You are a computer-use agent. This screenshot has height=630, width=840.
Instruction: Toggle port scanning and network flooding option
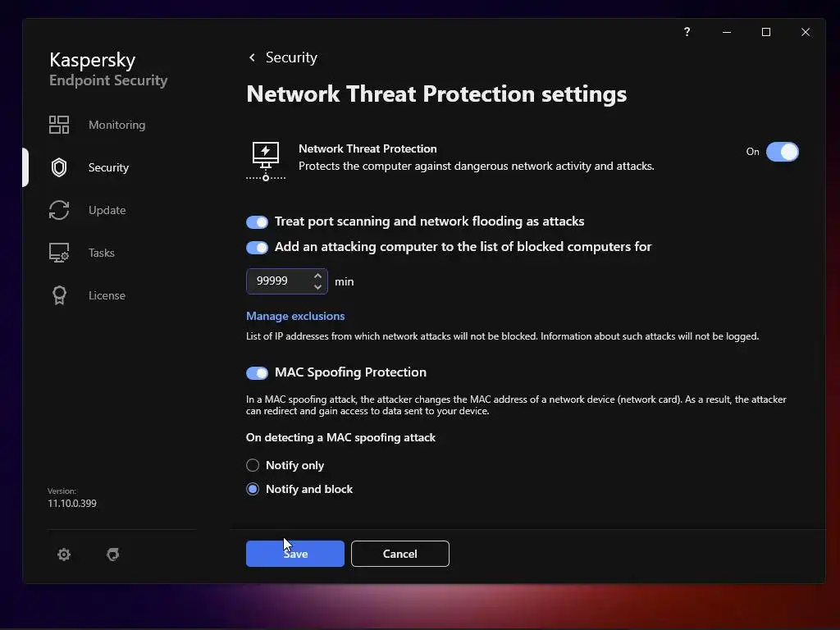click(x=257, y=221)
